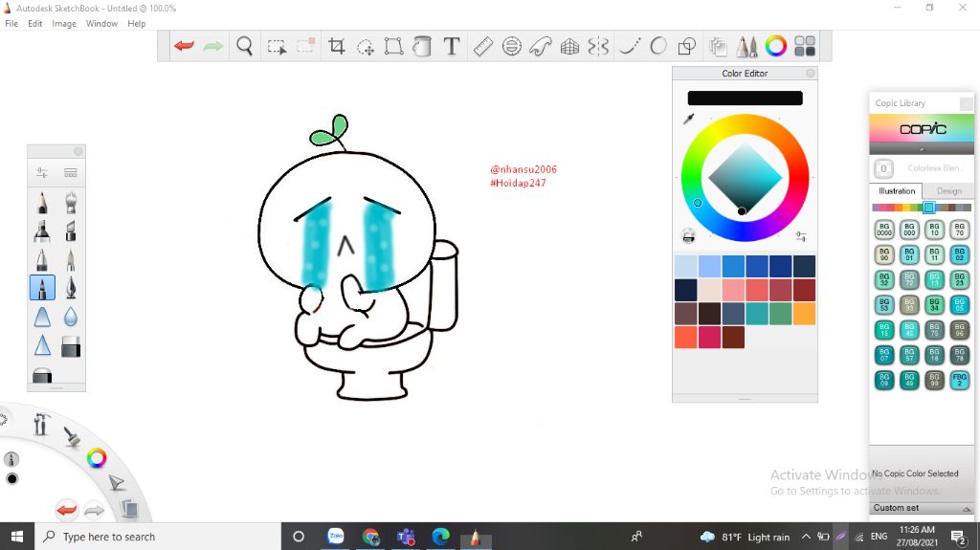
Task: Click the green Redo arrow in top toolbar
Action: click(213, 46)
